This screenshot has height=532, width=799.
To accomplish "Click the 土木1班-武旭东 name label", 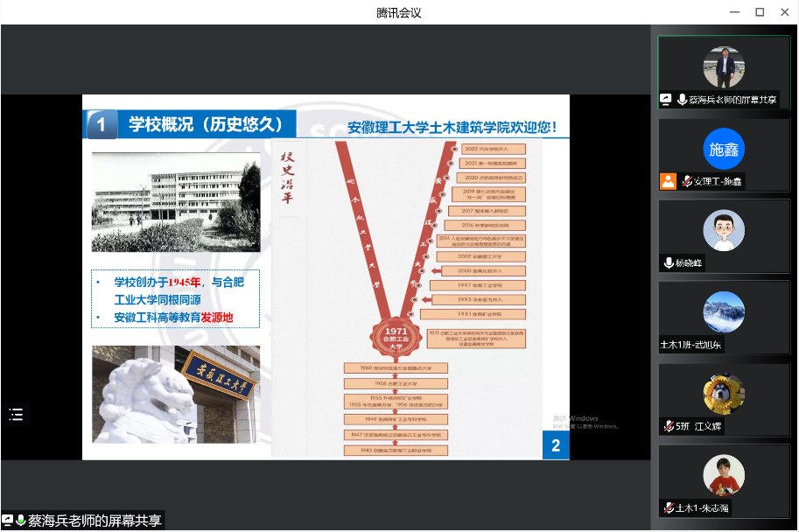I will [x=692, y=345].
